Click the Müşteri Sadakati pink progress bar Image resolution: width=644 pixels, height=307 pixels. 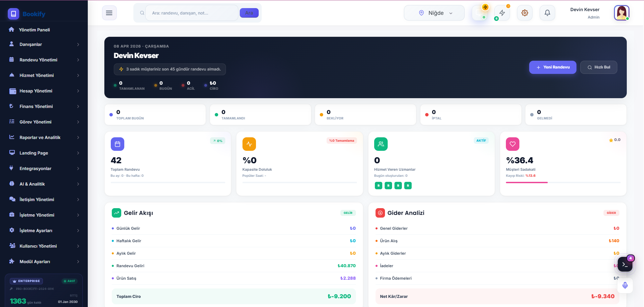(x=526, y=183)
